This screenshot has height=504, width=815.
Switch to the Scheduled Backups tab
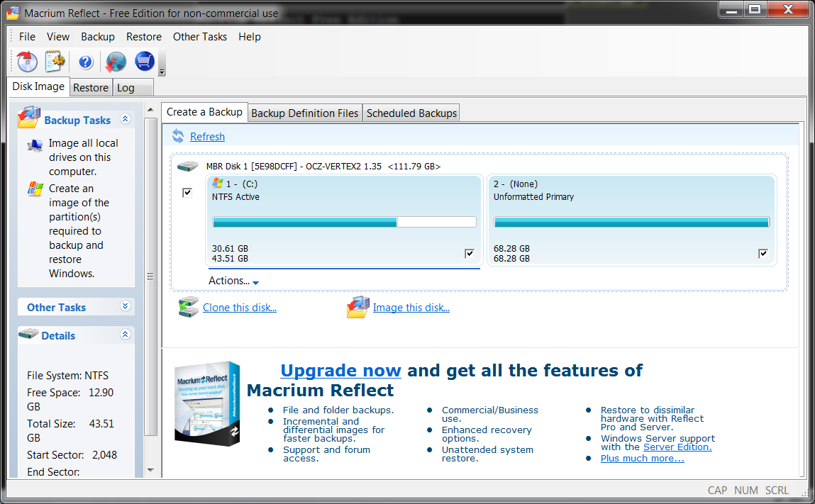point(411,113)
